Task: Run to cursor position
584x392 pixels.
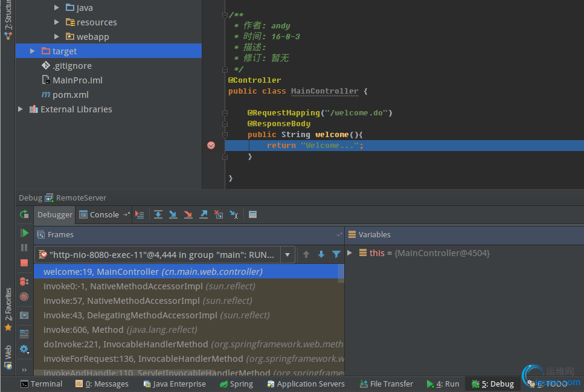Action: coord(234,214)
